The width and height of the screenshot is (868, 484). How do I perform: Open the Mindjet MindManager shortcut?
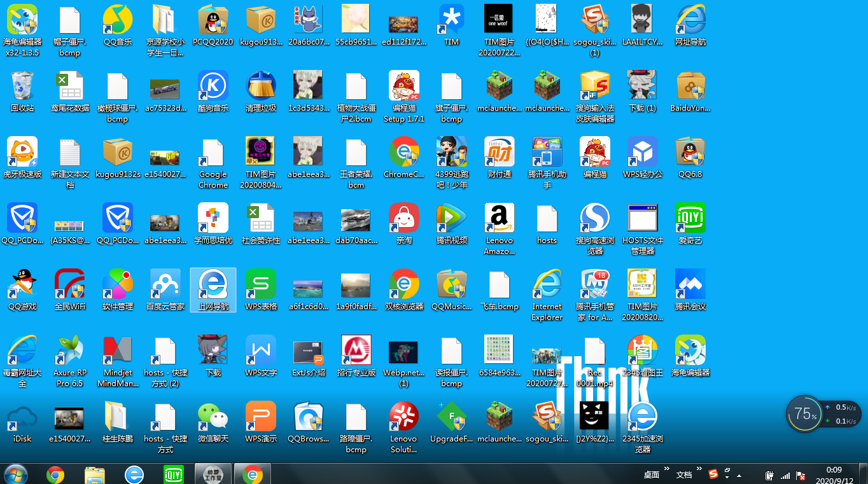pos(118,361)
